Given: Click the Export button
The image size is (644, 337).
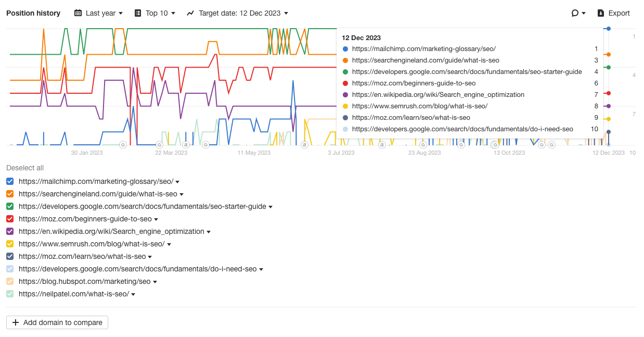Looking at the screenshot, I should pos(613,13).
